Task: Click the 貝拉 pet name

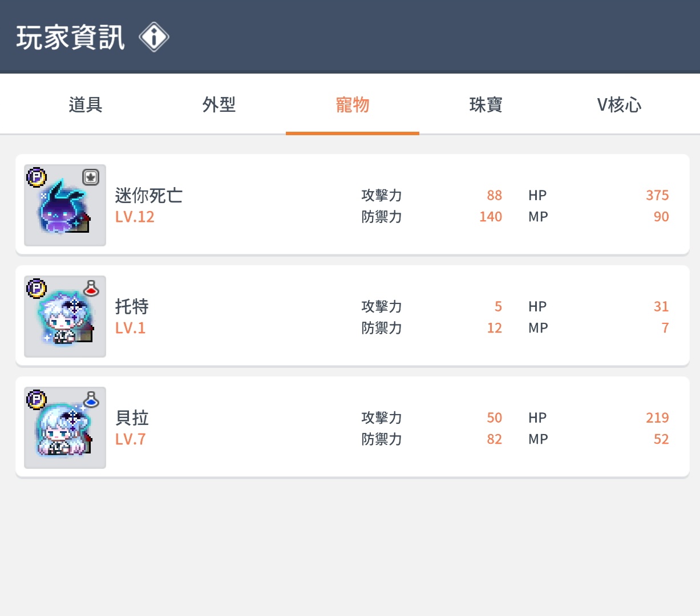Action: pyautogui.click(x=132, y=418)
